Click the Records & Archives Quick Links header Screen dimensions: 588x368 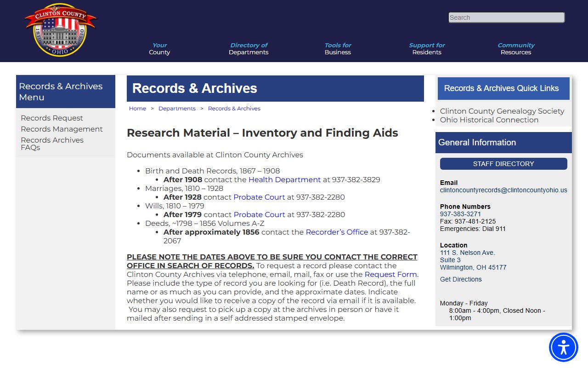coord(503,88)
